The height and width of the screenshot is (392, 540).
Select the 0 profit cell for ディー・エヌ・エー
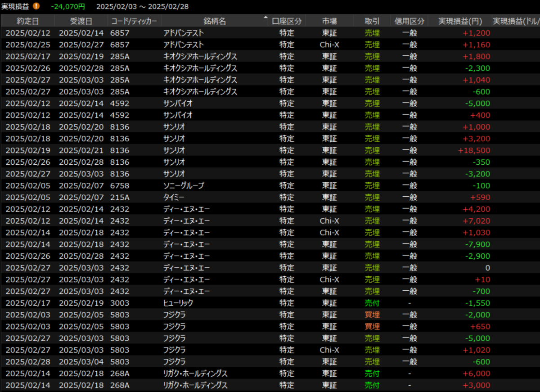tap(488, 267)
